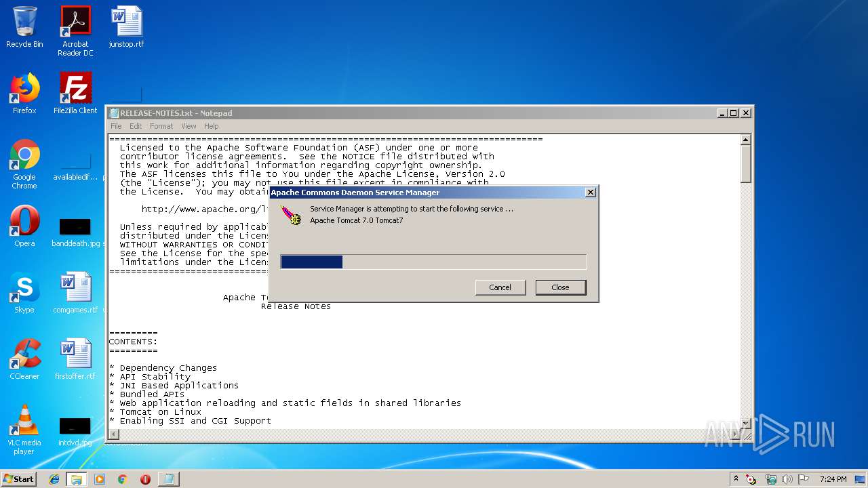Click the Tomcat feather icon in the dialog

(291, 215)
